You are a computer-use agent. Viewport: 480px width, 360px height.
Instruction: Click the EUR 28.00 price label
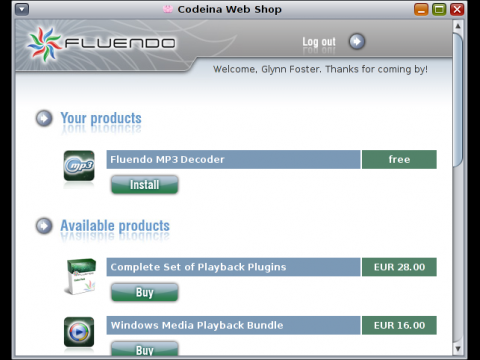[399, 267]
